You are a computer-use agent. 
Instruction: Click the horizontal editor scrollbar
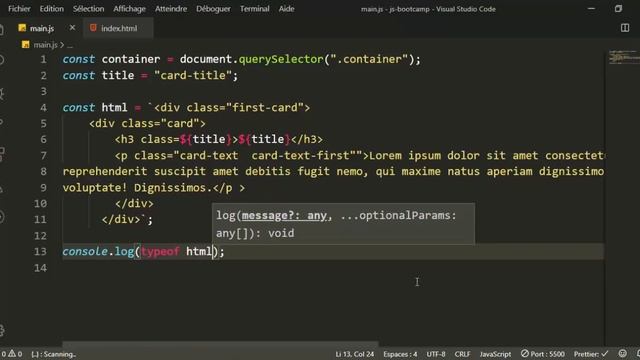pyautogui.click(x=220, y=345)
